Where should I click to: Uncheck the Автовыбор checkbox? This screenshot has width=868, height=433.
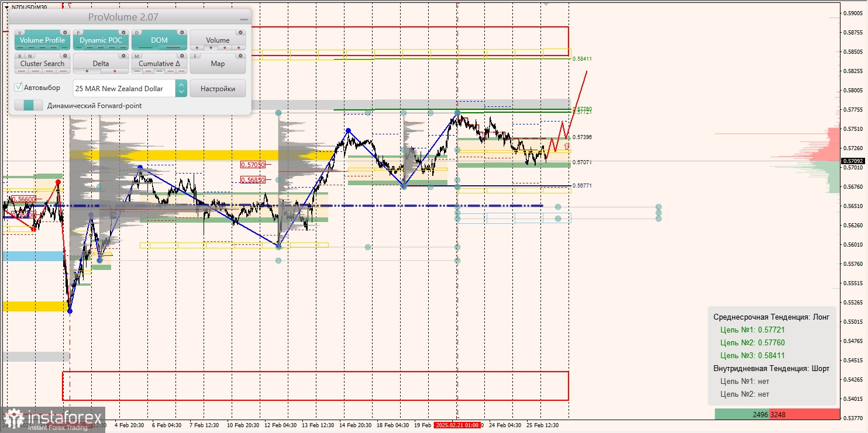(19, 87)
